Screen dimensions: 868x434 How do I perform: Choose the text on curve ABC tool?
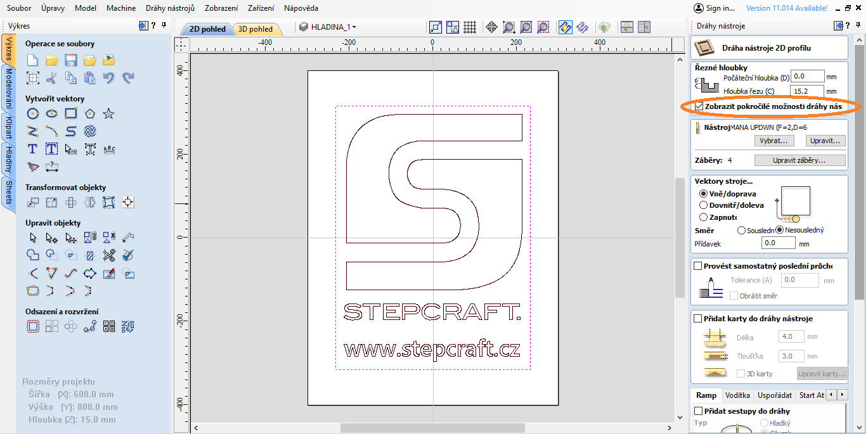pyautogui.click(x=109, y=149)
